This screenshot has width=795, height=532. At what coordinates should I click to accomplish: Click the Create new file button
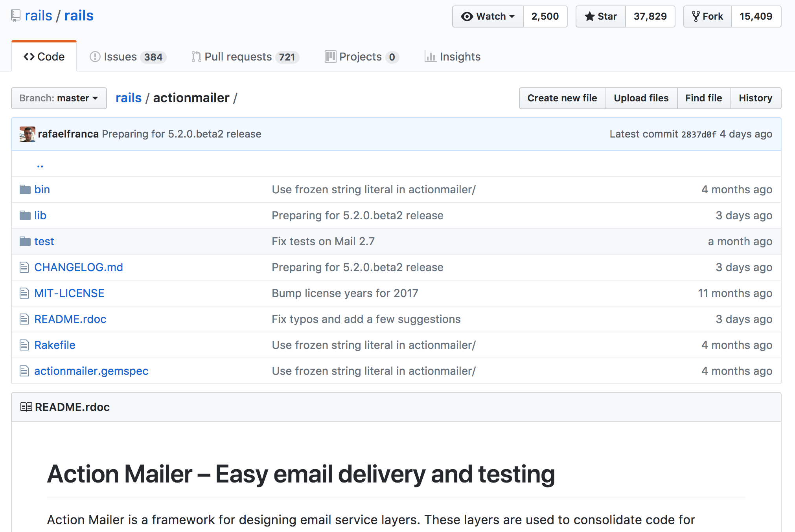561,97
